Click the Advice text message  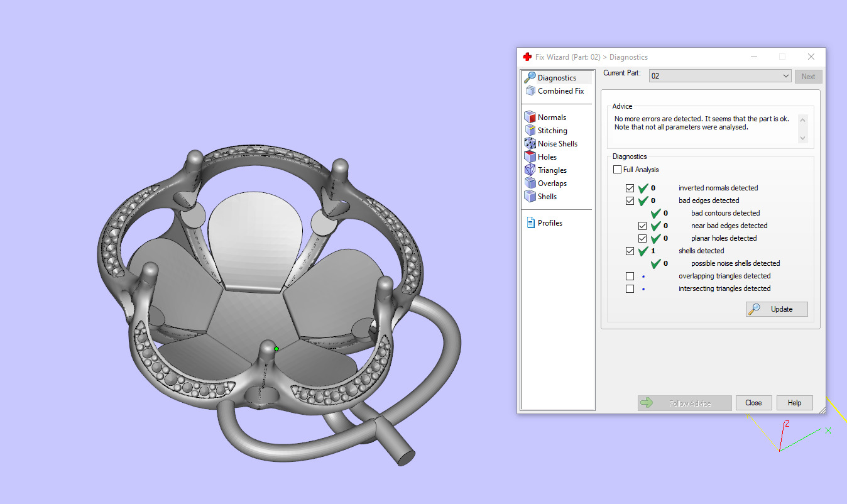(701, 123)
